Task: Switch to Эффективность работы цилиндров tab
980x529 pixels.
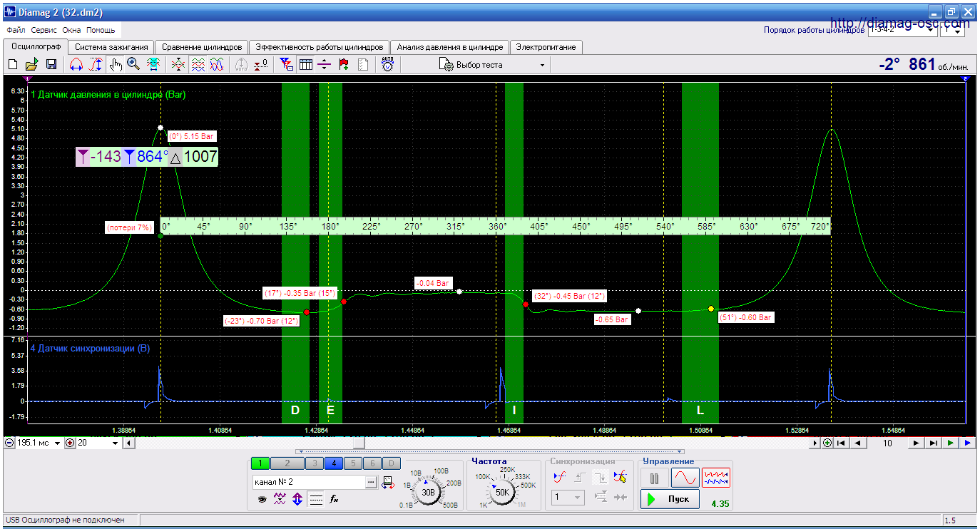Action: pos(320,47)
